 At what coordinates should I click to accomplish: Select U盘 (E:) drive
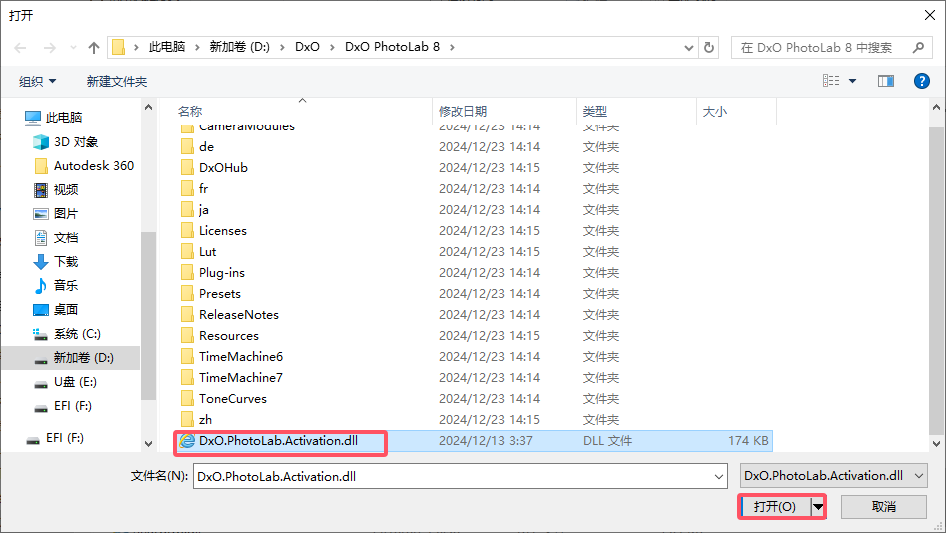[65, 382]
